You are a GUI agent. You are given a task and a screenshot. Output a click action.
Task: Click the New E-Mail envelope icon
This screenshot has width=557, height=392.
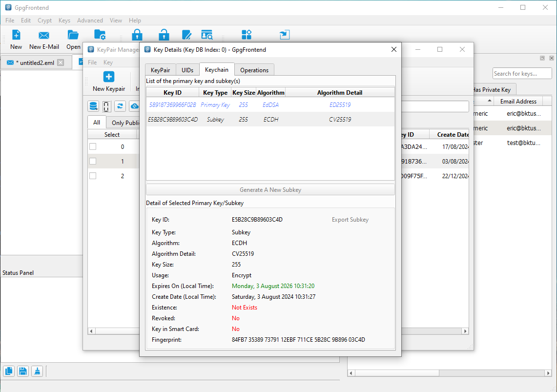click(44, 35)
